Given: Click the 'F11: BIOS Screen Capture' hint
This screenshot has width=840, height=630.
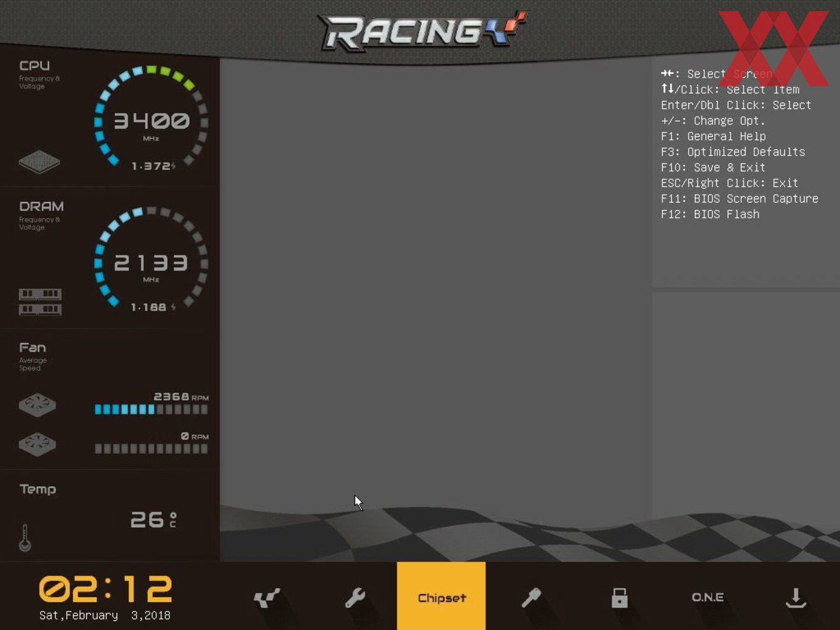Looking at the screenshot, I should (x=739, y=199).
